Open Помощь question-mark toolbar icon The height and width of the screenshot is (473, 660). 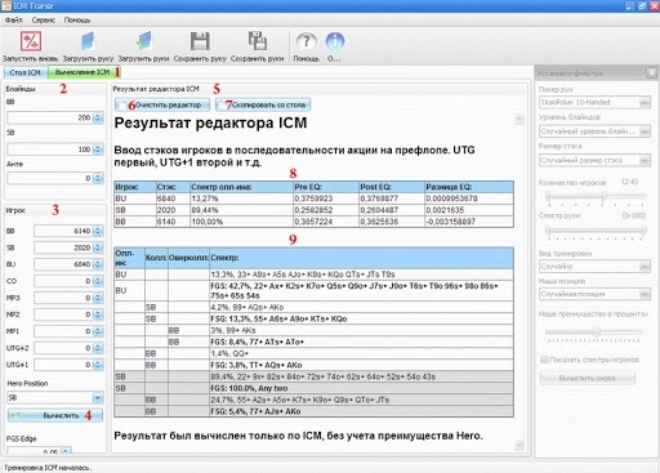click(306, 41)
